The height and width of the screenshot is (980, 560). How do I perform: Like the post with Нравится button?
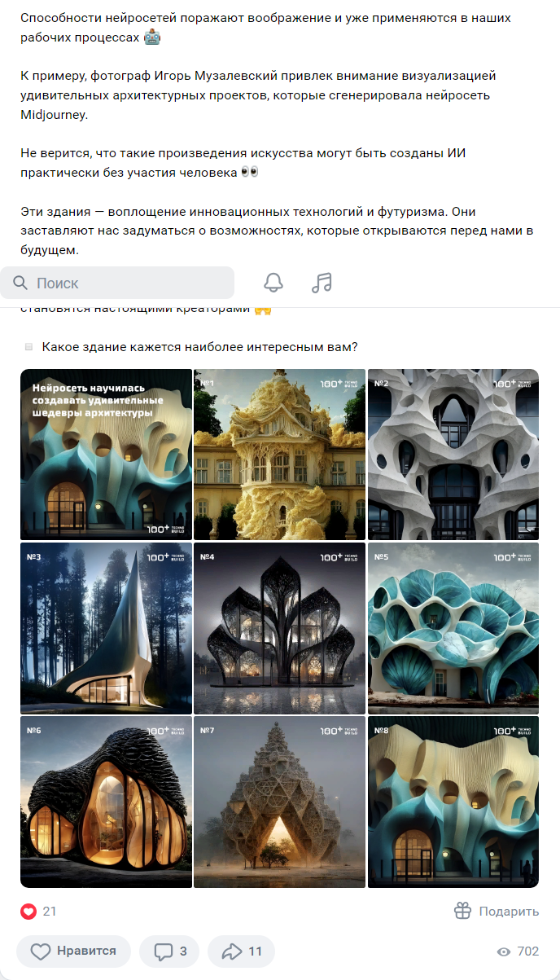tap(73, 951)
